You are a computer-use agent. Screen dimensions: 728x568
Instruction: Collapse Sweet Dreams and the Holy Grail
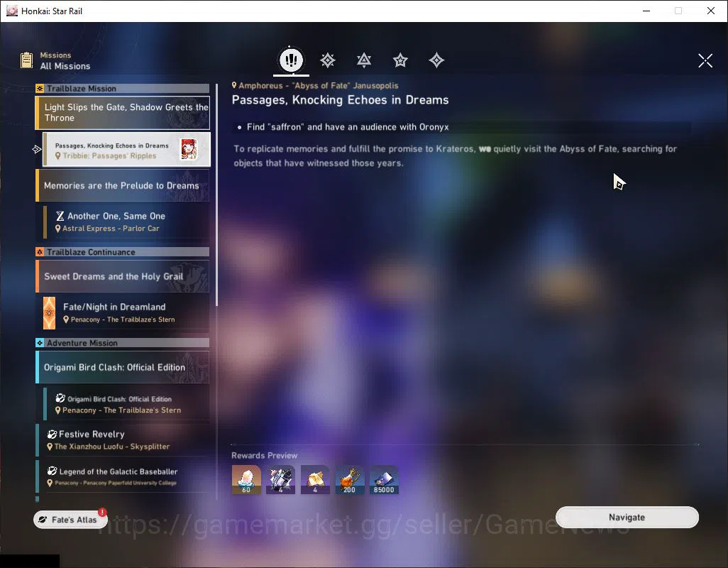[x=123, y=276]
